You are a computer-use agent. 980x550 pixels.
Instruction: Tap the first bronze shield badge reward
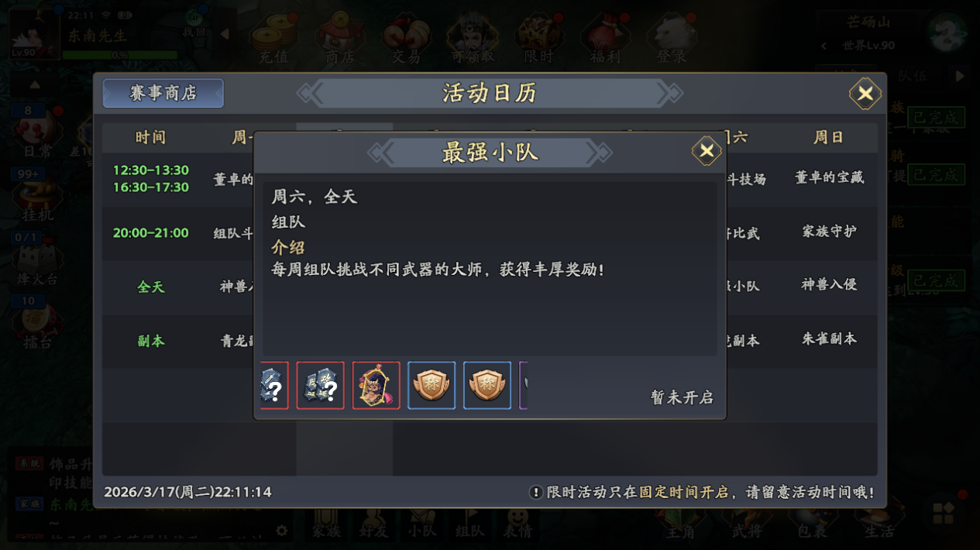click(x=432, y=385)
